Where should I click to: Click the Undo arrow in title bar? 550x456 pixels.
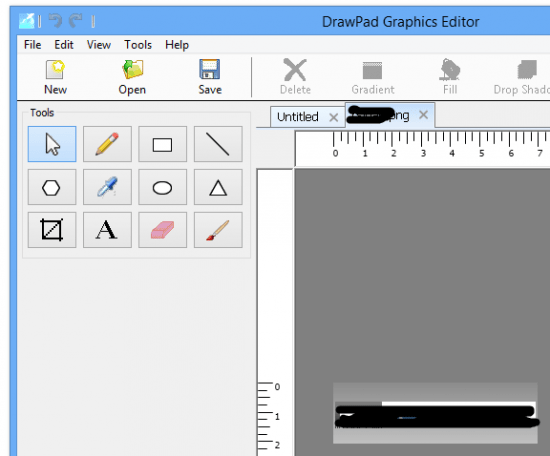click(55, 21)
